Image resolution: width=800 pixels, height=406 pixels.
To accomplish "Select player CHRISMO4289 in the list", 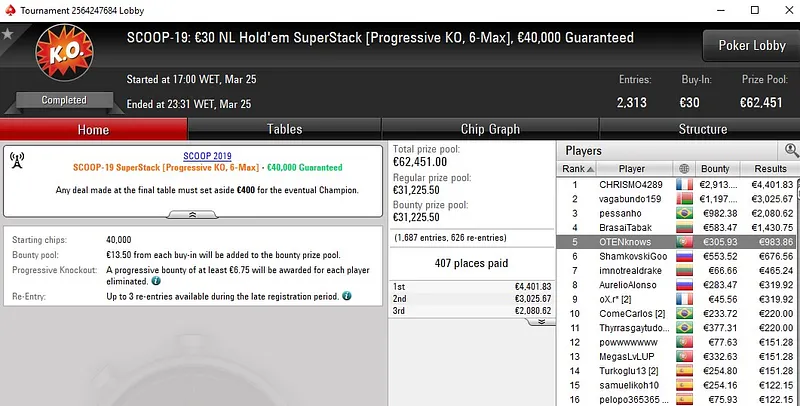I will click(x=631, y=184).
